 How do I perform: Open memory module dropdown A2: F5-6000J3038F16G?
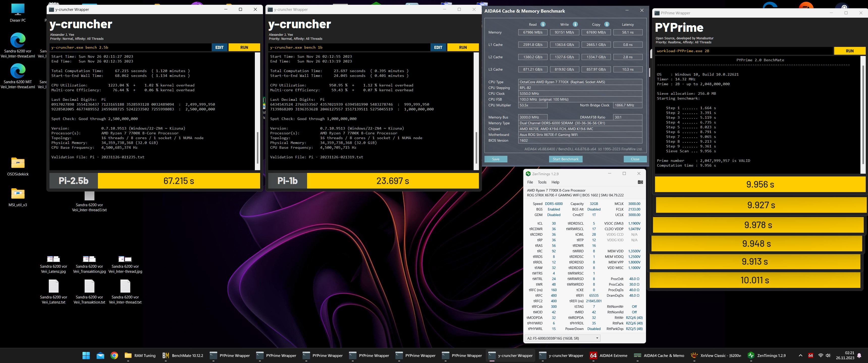point(562,338)
